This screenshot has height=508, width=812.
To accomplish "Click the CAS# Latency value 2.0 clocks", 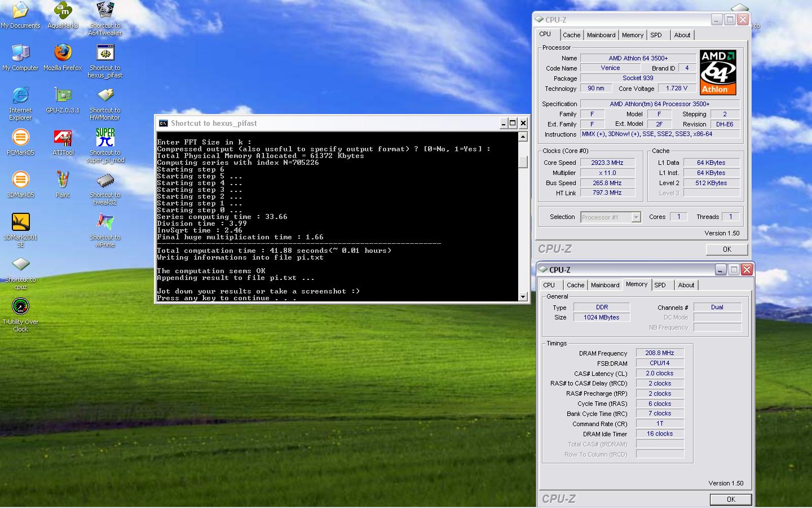I will tap(660, 373).
